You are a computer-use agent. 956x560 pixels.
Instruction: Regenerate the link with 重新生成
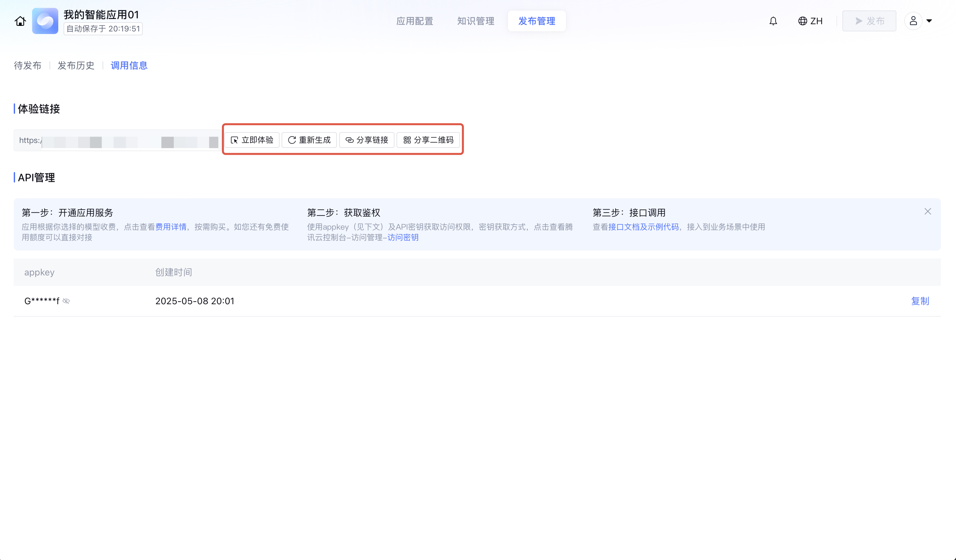pos(309,140)
